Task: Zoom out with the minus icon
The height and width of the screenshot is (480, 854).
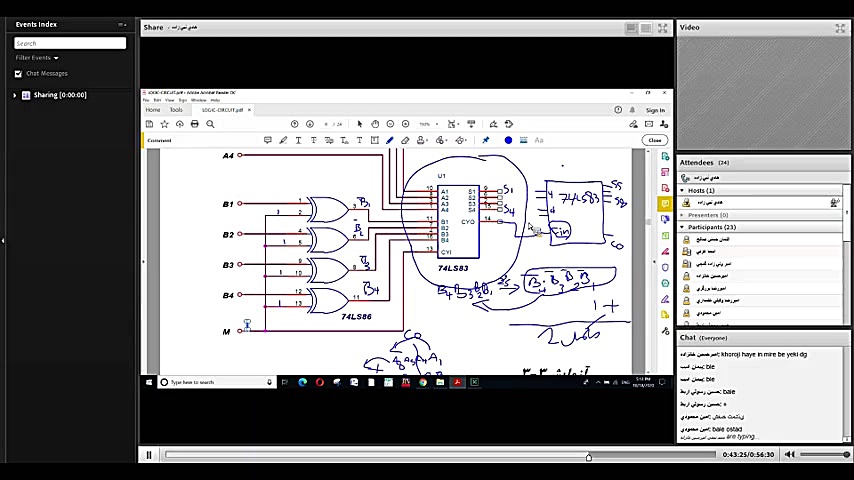Action: click(x=391, y=124)
